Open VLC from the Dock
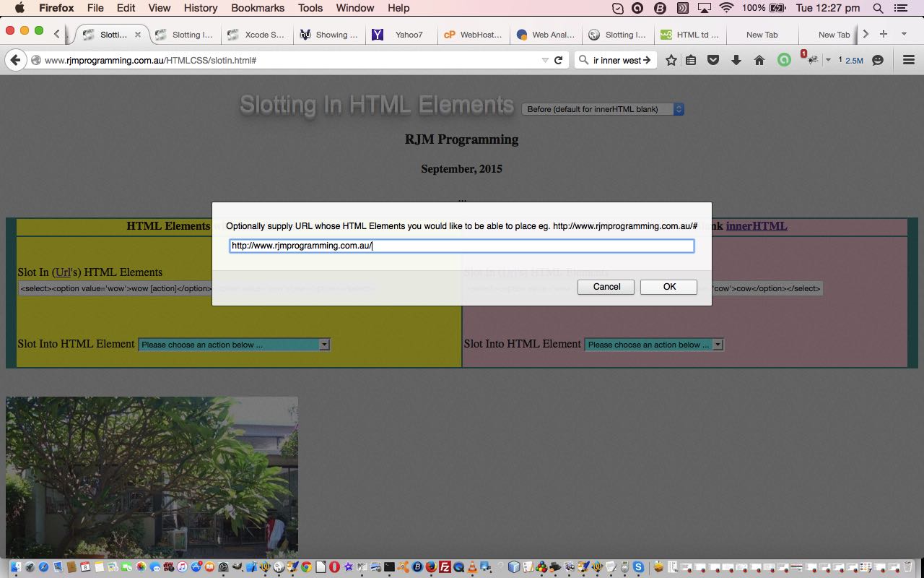 472,567
